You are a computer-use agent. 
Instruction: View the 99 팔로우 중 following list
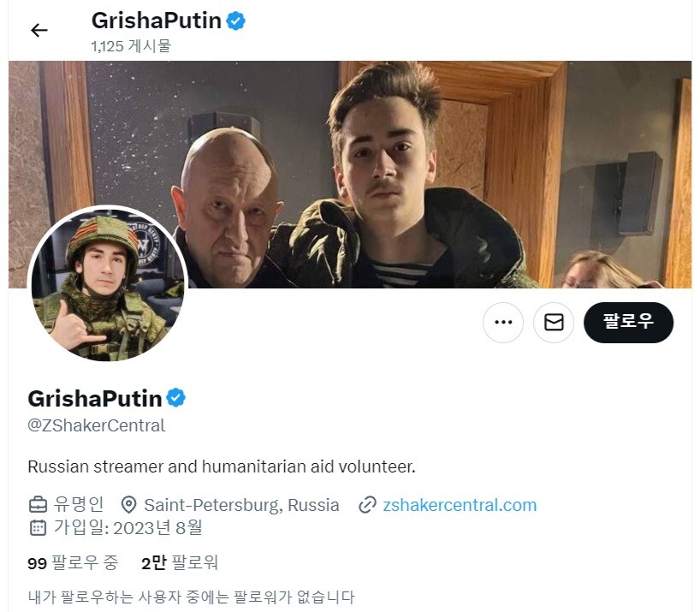click(73, 563)
